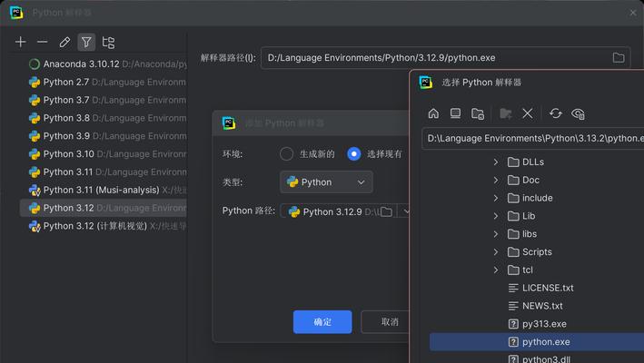This screenshot has width=644, height=363.
Task: Expand the Lib folder
Action: pyautogui.click(x=496, y=216)
